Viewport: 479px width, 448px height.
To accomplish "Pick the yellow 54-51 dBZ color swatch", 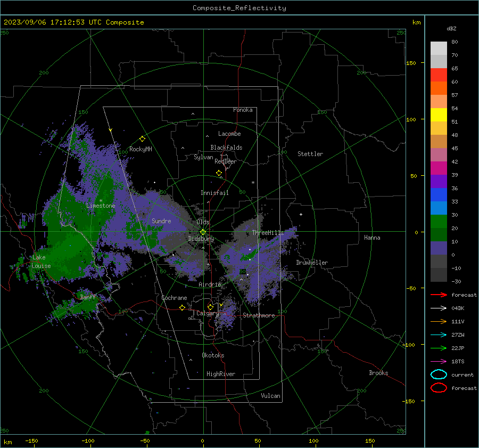I will click(439, 115).
